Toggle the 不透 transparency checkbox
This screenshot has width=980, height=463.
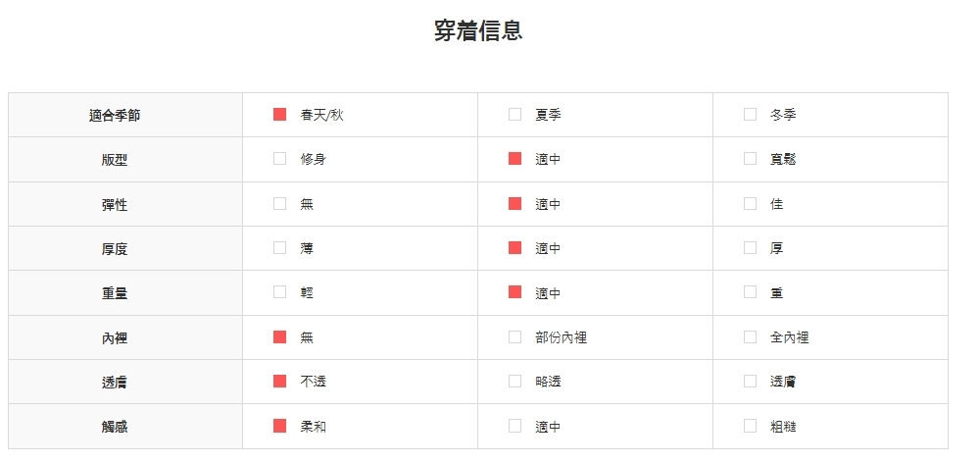pyautogui.click(x=279, y=382)
